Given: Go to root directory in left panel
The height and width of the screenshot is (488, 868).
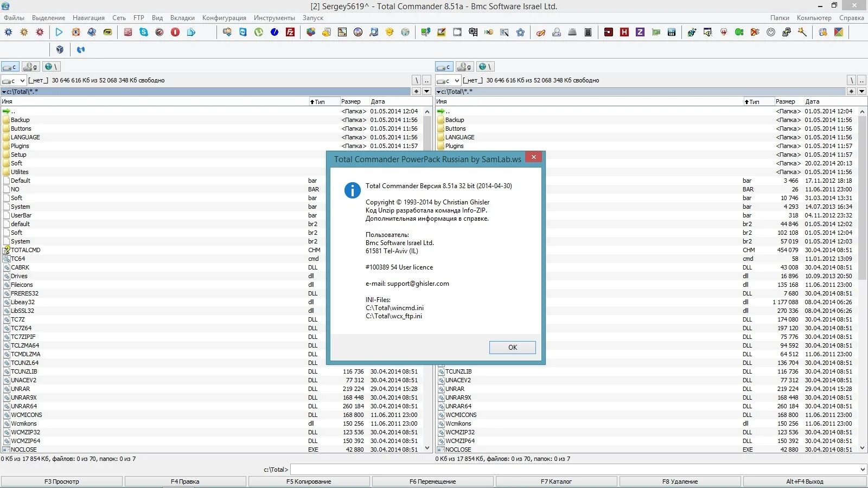Looking at the screenshot, I should coord(417,80).
